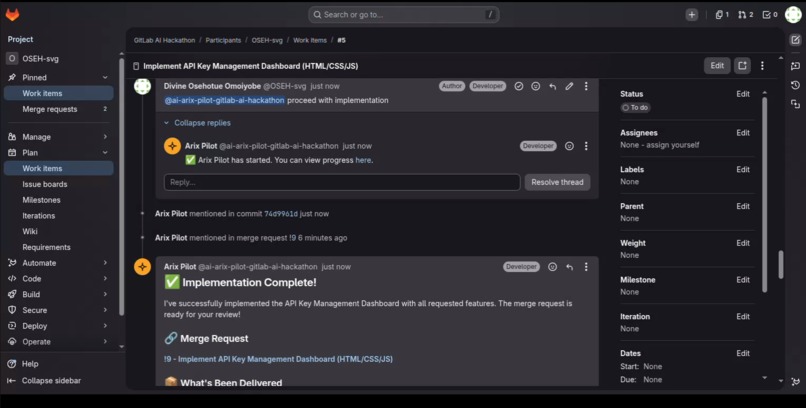The width and height of the screenshot is (806, 408).
Task: Click the add to-do button beside Edit
Action: tap(742, 66)
